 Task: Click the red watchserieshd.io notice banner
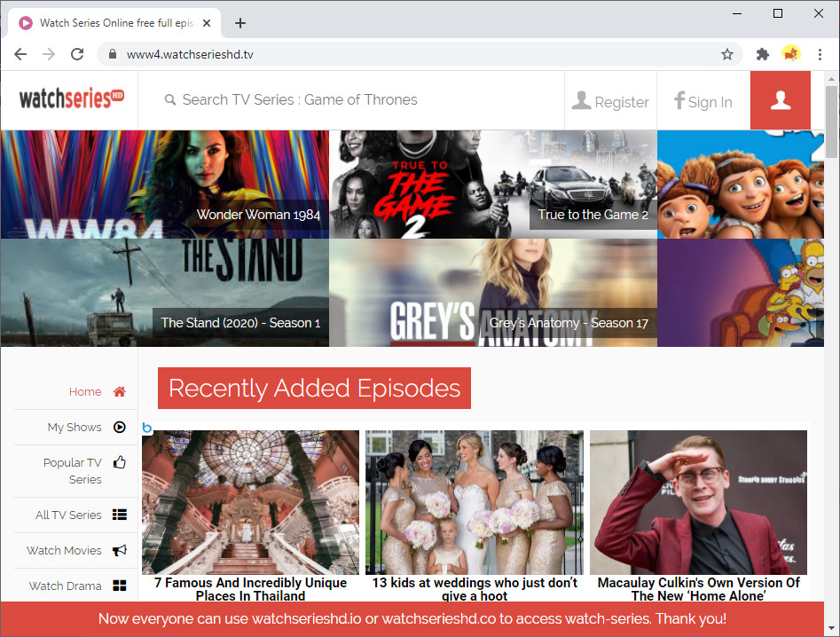tap(412, 618)
